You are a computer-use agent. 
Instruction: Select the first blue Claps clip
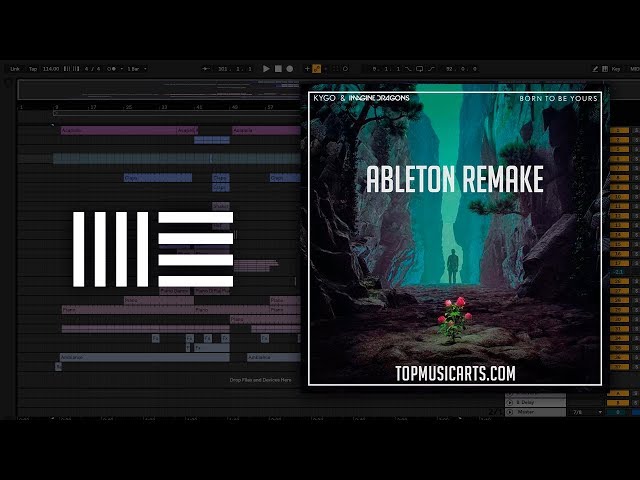[158, 178]
